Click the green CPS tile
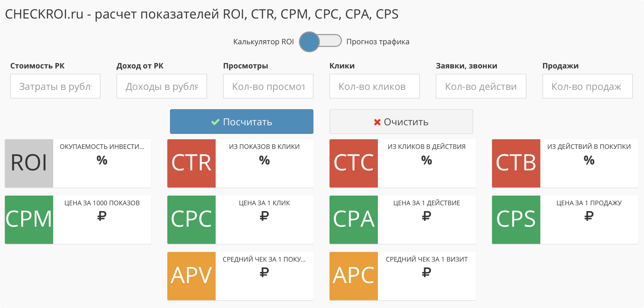The image size is (644, 308). (x=516, y=219)
